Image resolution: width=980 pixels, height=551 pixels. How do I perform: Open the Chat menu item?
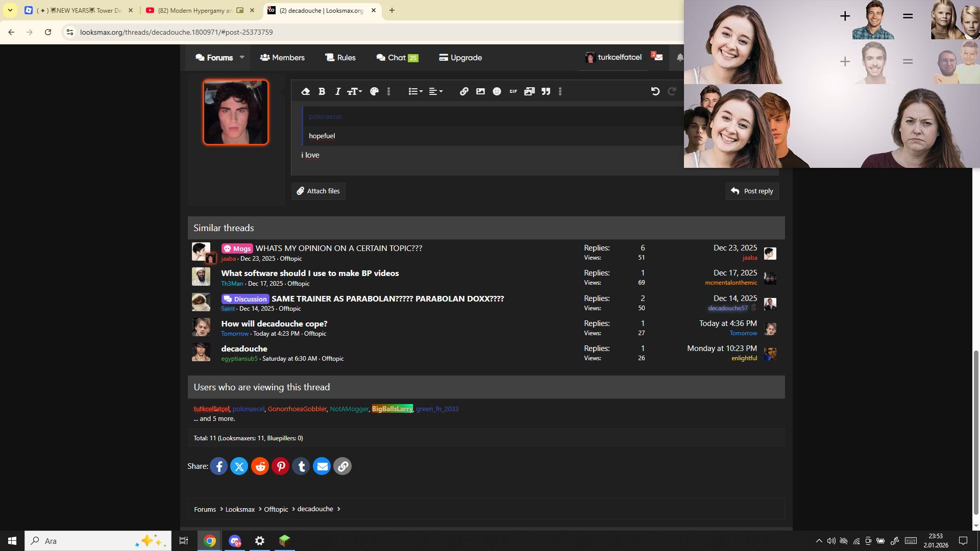click(397, 58)
